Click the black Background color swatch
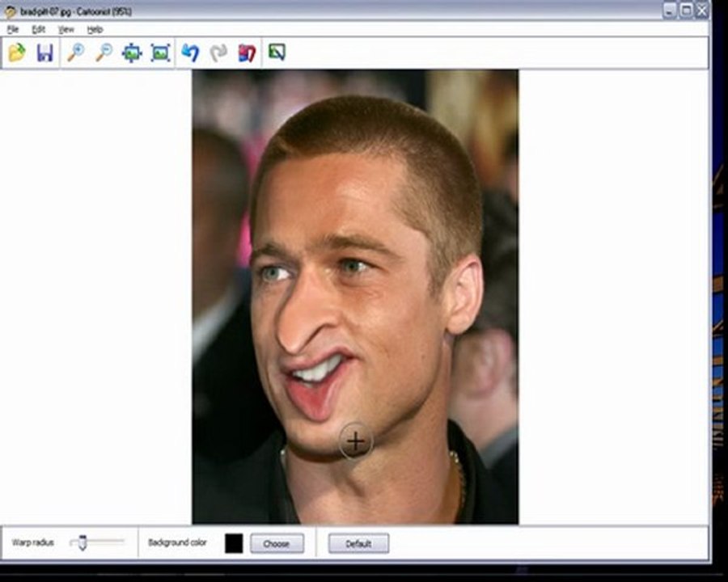 pos(234,543)
